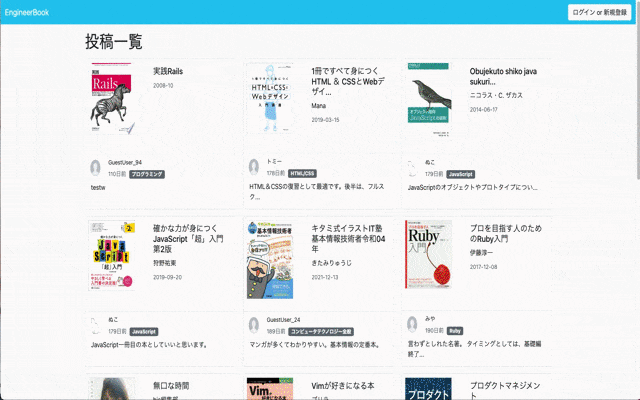This screenshot has width=640, height=400.
Task: Click date 2021-12-13
Action: pos(325,278)
